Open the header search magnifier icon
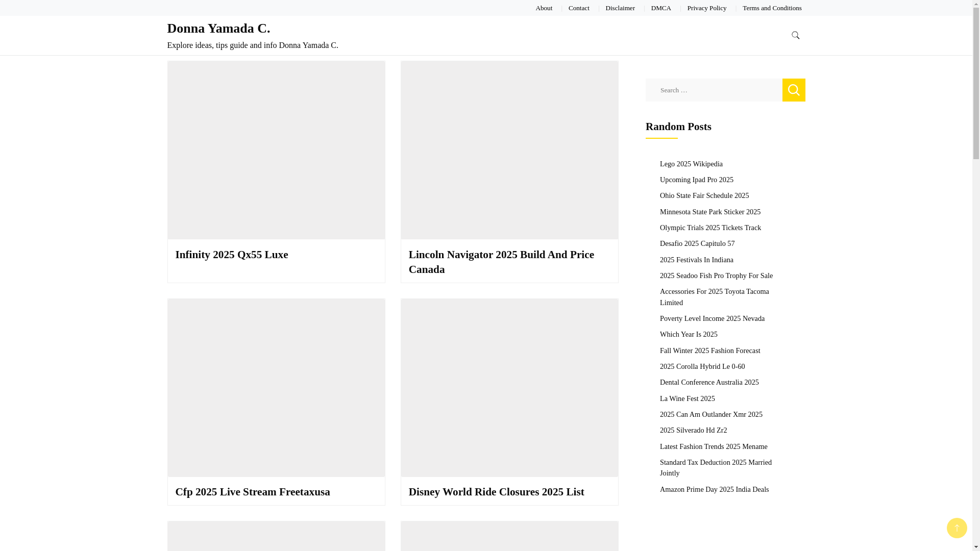This screenshot has height=551, width=980. tap(795, 35)
